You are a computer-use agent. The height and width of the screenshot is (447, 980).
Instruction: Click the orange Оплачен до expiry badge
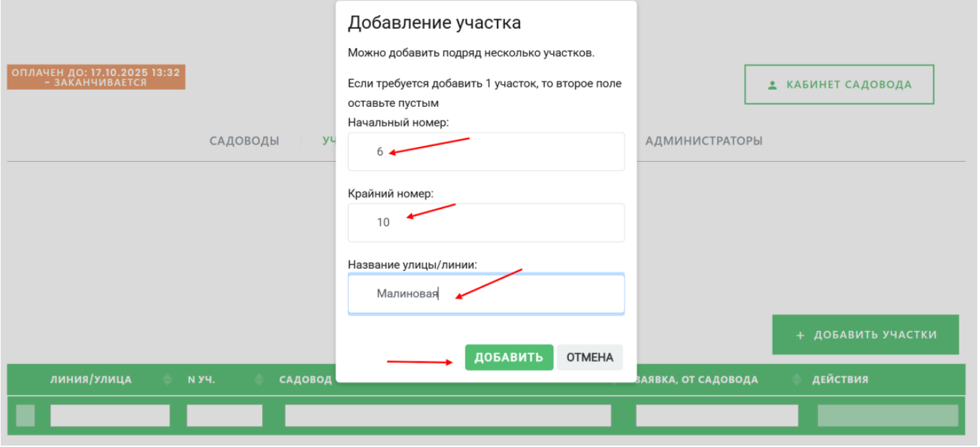[96, 77]
